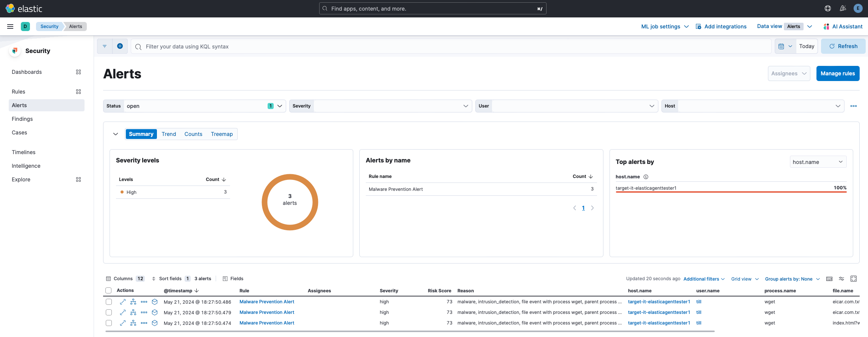The width and height of the screenshot is (868, 337).
Task: Switch to the Treemap tab
Action: pyautogui.click(x=222, y=134)
